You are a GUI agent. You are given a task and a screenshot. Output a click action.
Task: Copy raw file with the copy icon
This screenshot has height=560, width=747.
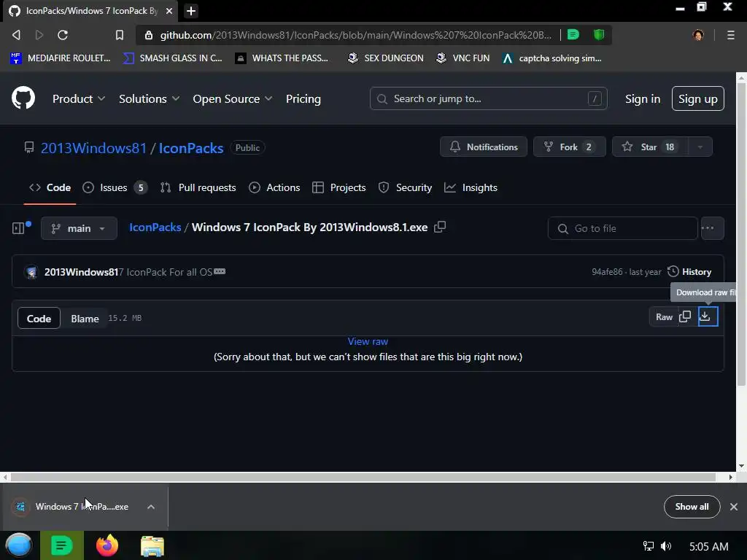point(684,316)
